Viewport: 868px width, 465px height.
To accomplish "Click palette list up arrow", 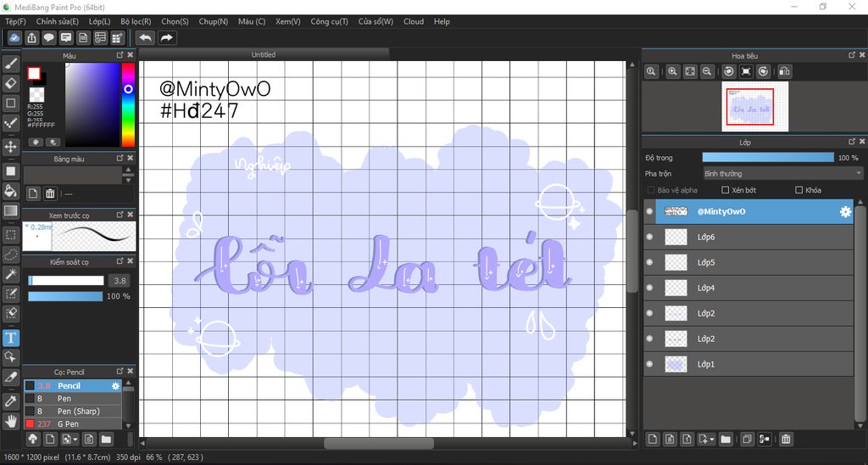I will (129, 171).
